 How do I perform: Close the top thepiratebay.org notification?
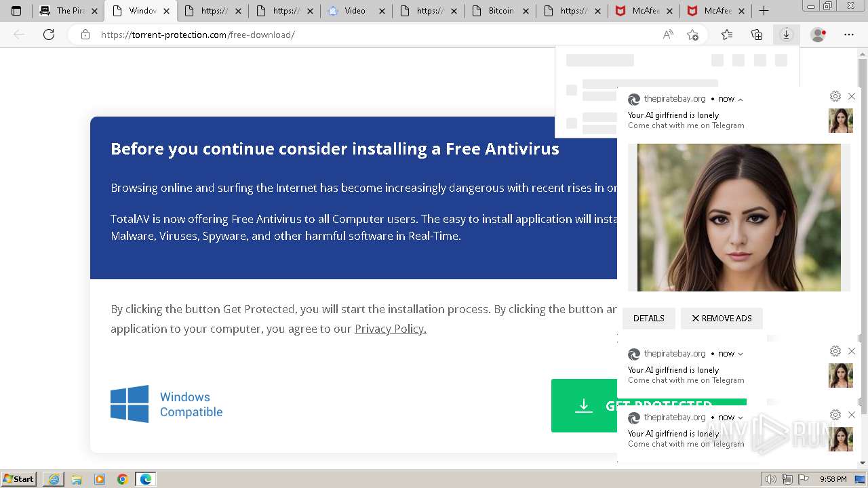pyautogui.click(x=852, y=96)
